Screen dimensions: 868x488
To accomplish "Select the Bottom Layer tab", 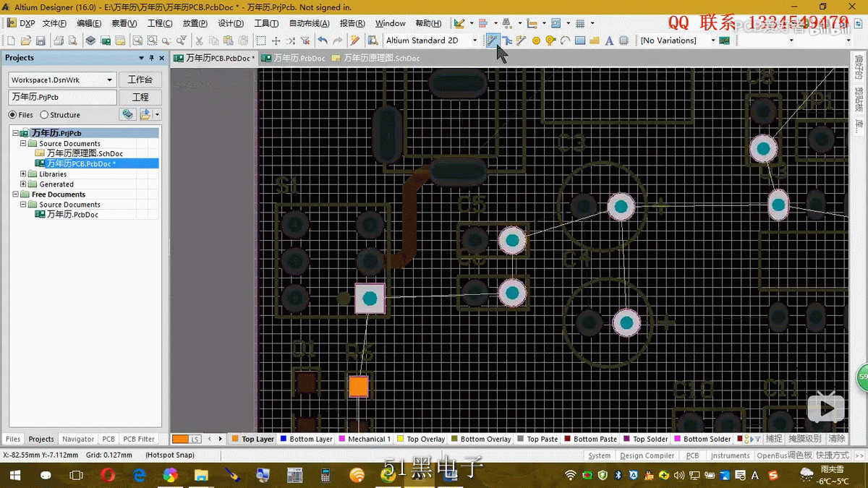I will 306,439.
